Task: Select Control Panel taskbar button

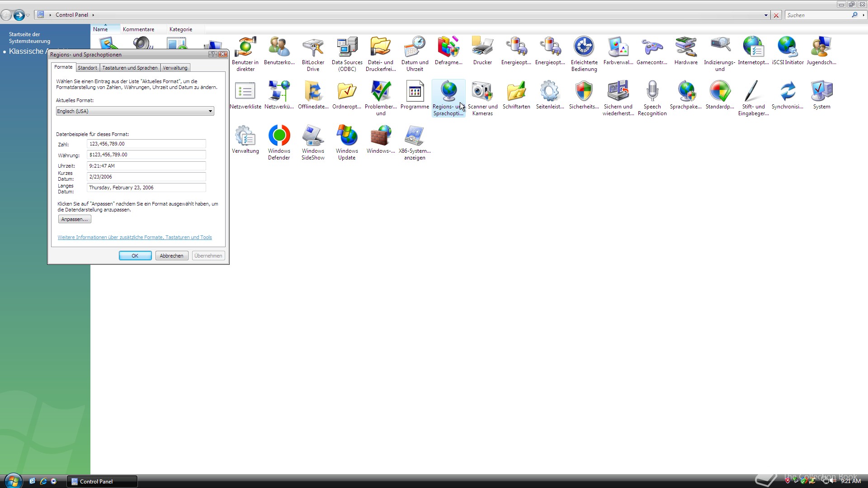Action: click(102, 482)
